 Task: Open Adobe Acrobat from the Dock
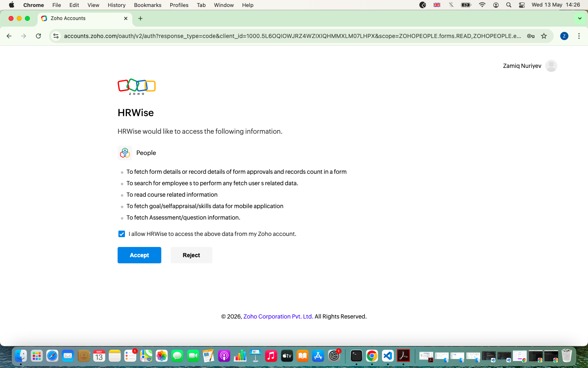[403, 356]
